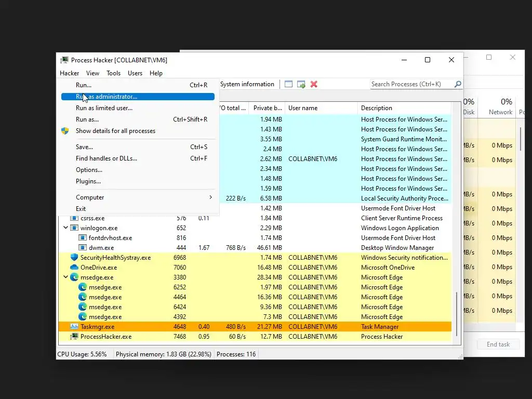Click the fontdrvhost.exe 816 process icon

pos(83,238)
